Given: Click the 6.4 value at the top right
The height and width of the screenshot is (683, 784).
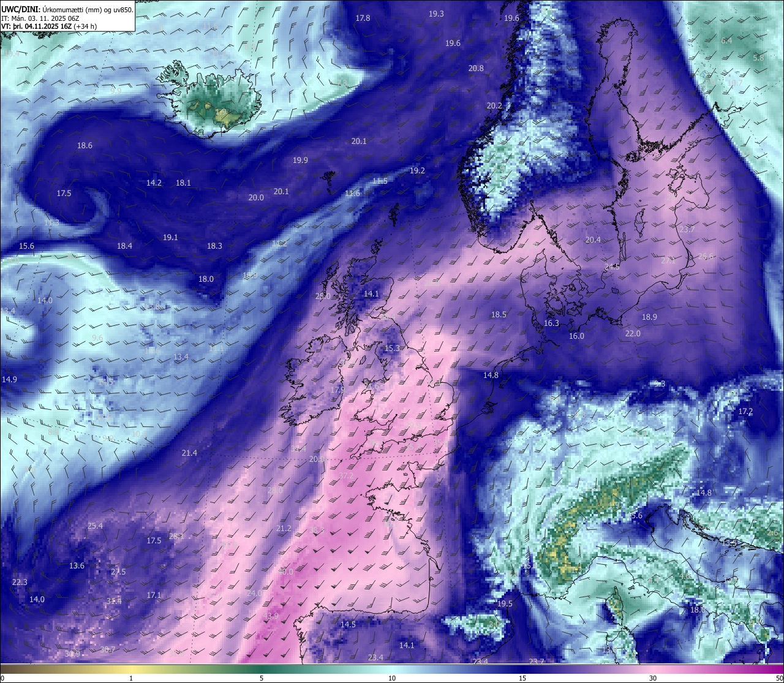Looking at the screenshot, I should click(x=726, y=41).
